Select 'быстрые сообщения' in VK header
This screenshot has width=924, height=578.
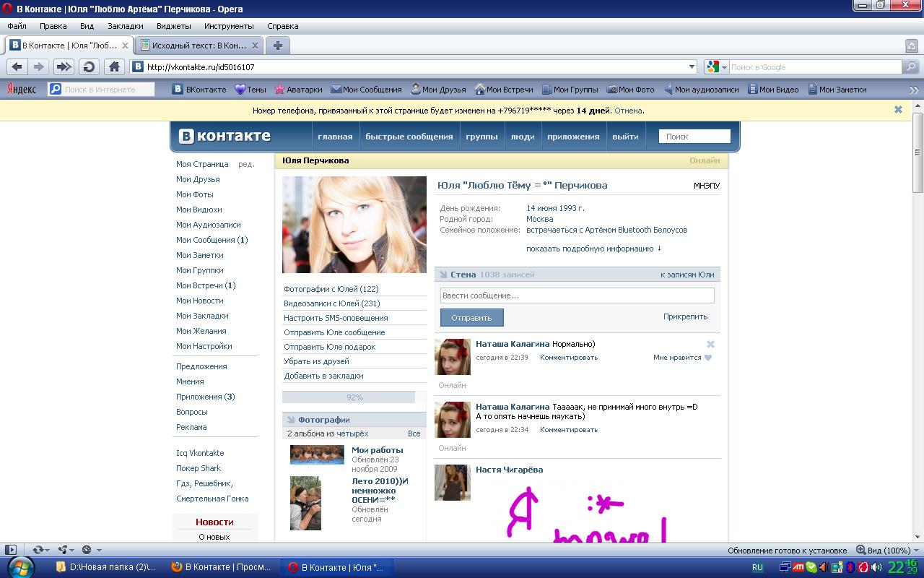coord(409,137)
